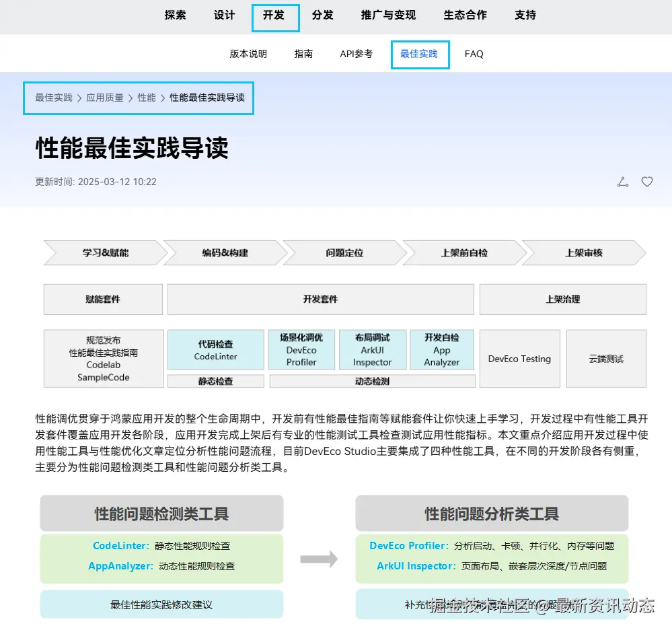The image size is (672, 632).
Task: Select 支持 in the top navigation bar
Action: coord(525,15)
